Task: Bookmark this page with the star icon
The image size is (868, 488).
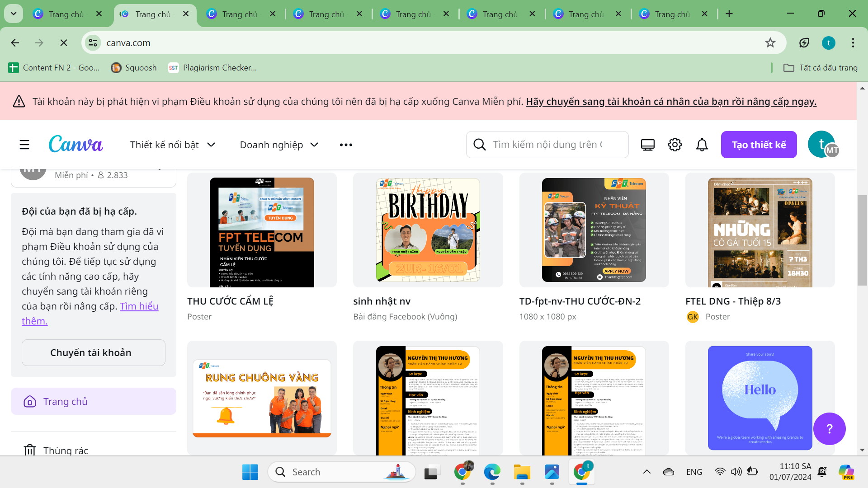Action: (x=770, y=43)
